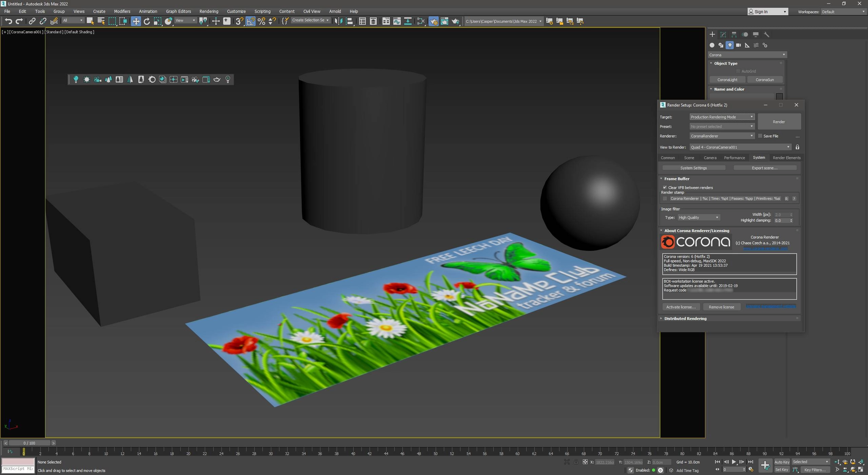This screenshot has width=868, height=475.
Task: Open Renderer CoronaRenderer dropdown
Action: (722, 136)
